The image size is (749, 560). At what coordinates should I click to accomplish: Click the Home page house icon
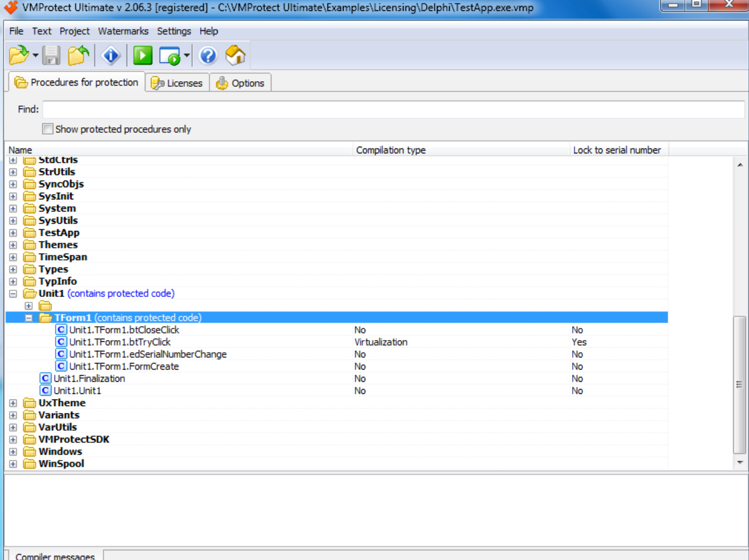(236, 56)
